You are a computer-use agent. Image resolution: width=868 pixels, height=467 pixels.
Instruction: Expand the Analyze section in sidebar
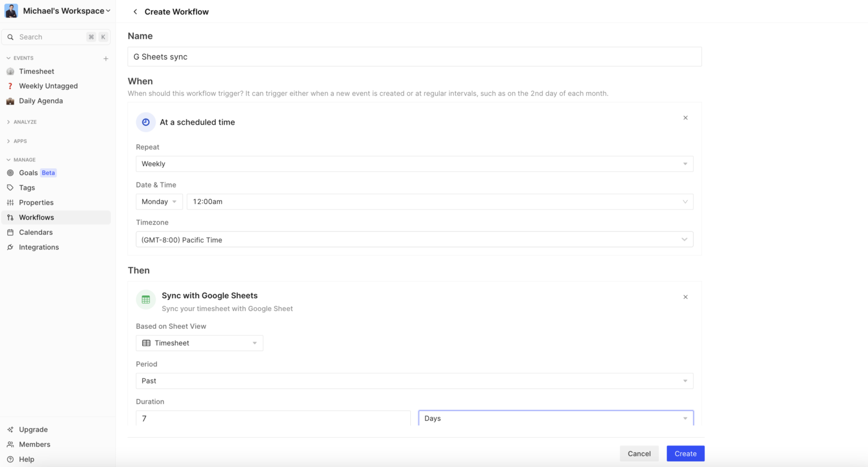[25, 122]
